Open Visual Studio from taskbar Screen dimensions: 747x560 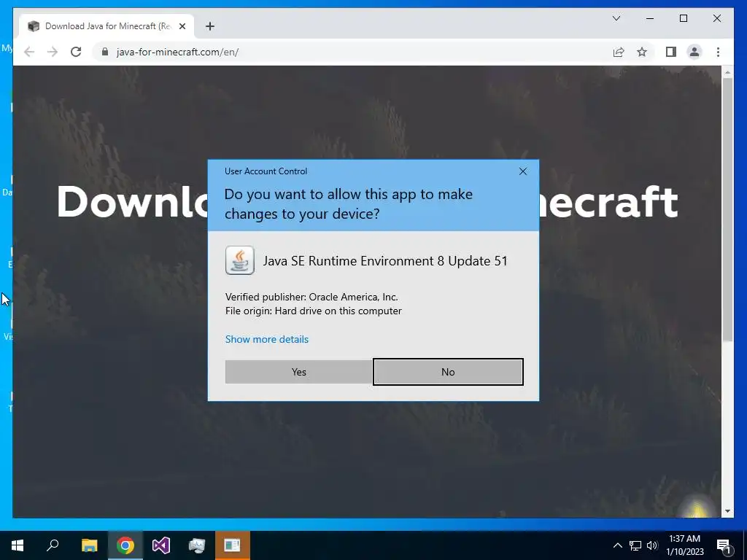coord(161,545)
